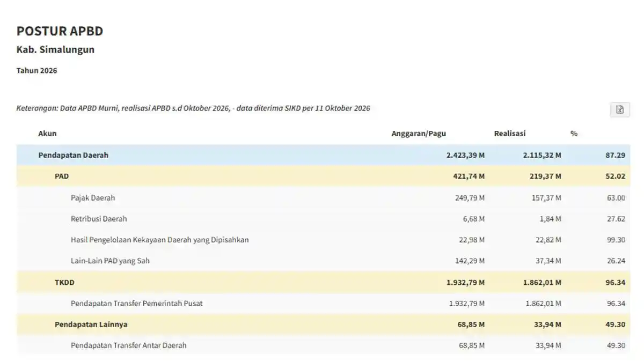The image size is (644, 362).
Task: Click Retribusi Daerah realization 1,84 M
Action: point(551,219)
